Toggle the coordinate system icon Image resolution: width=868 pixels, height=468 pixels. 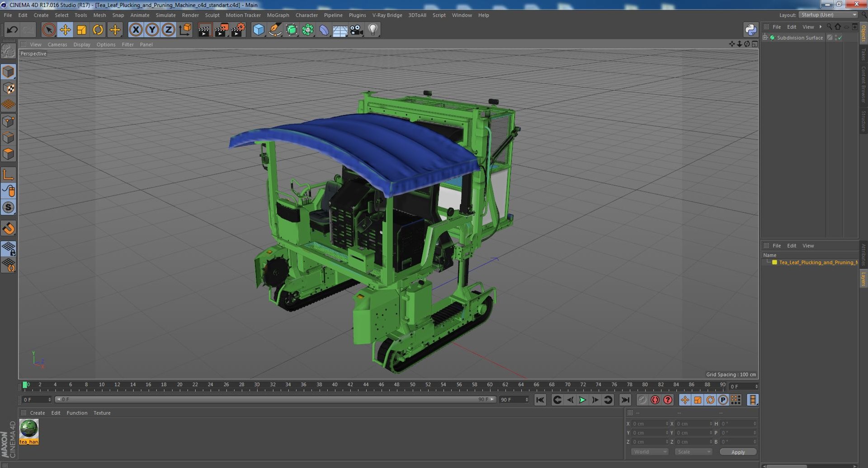185,30
